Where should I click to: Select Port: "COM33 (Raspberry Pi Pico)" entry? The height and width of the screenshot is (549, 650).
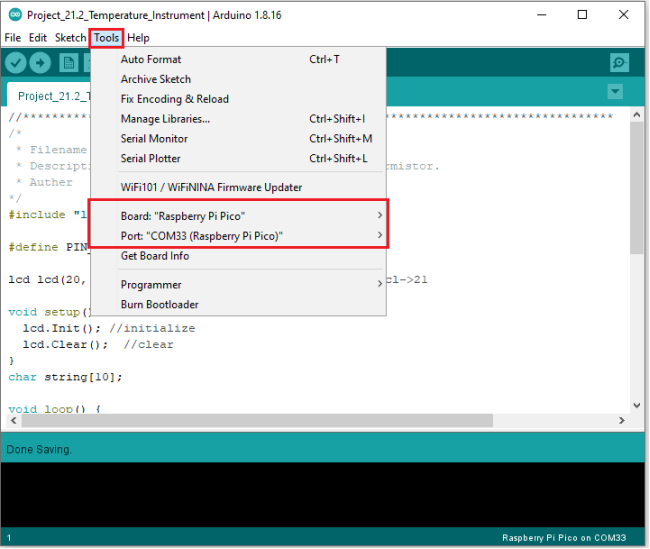coord(238,236)
